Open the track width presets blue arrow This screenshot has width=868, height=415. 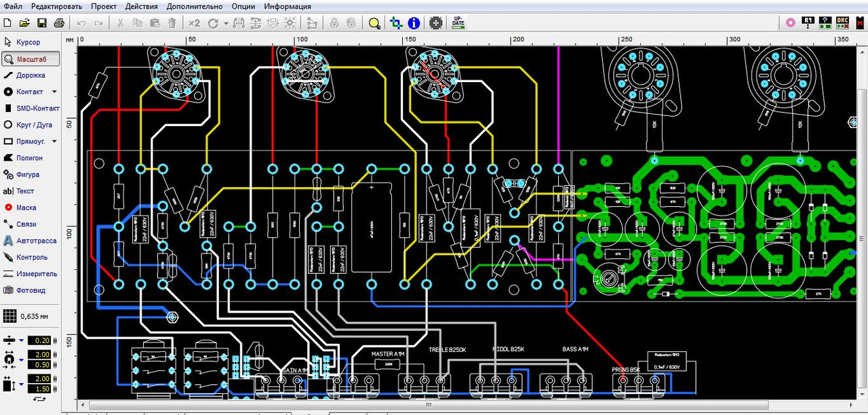tap(22, 340)
